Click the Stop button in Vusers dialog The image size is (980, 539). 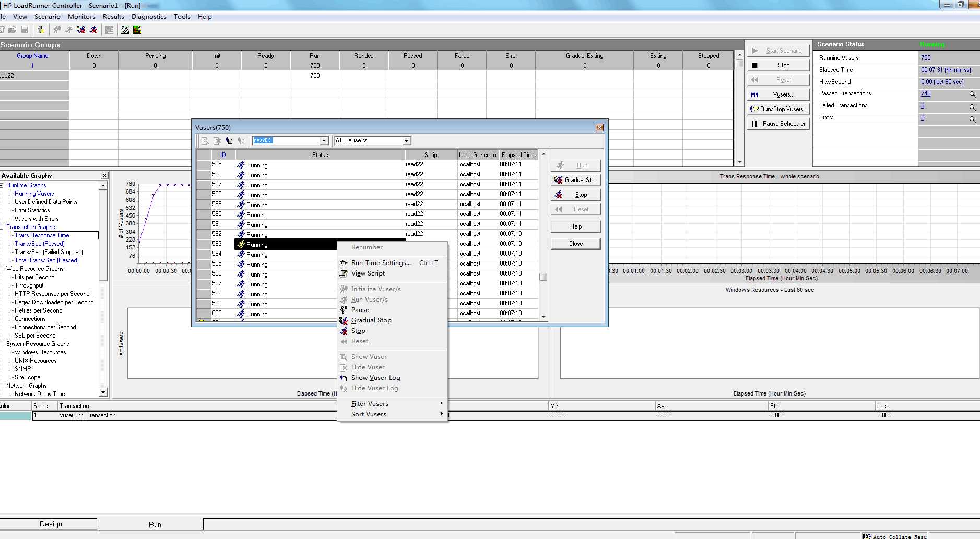click(575, 195)
